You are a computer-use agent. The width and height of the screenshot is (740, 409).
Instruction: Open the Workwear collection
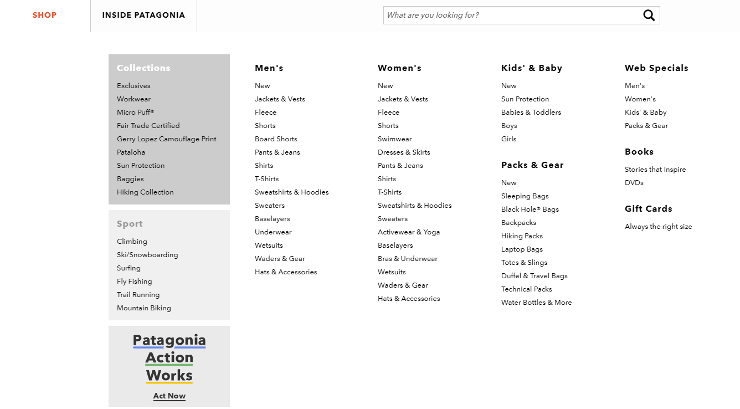(x=134, y=99)
